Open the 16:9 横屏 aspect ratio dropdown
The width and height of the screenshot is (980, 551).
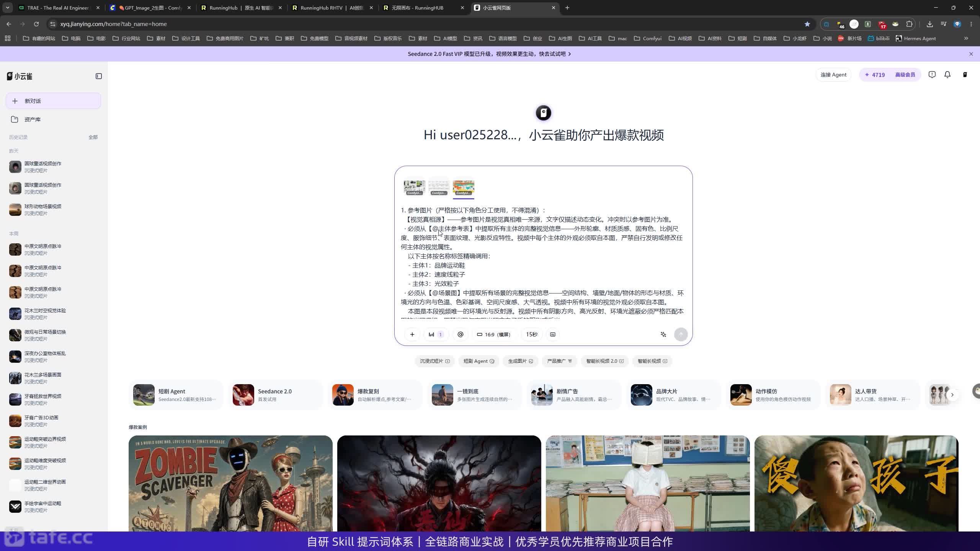click(494, 334)
